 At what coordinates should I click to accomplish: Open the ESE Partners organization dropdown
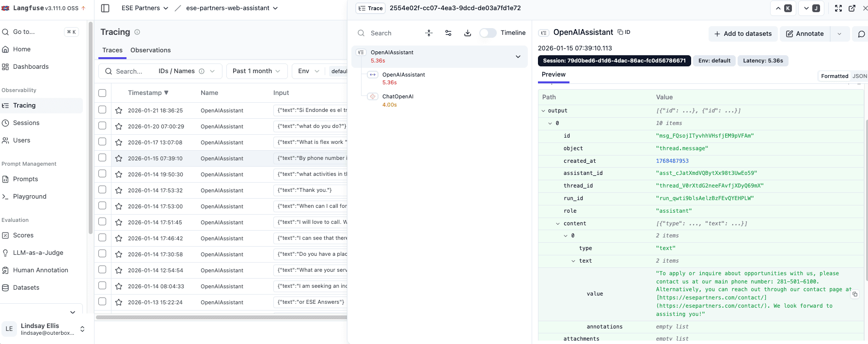coord(145,8)
